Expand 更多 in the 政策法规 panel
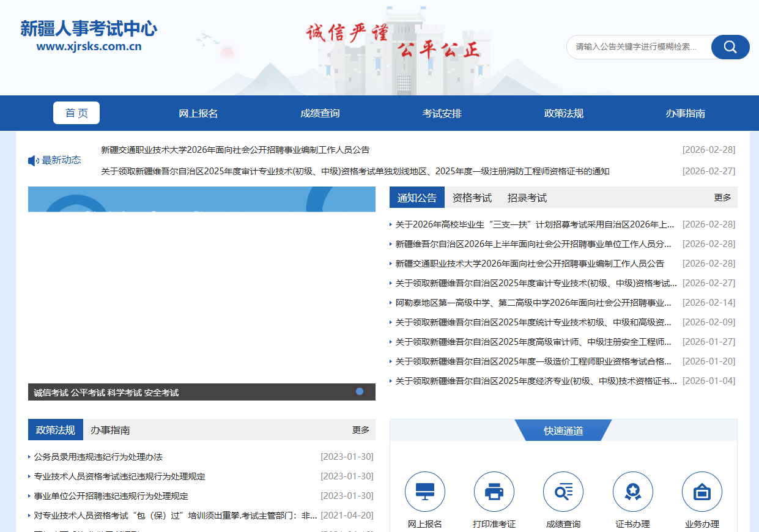Image resolution: width=759 pixels, height=532 pixels. click(x=360, y=430)
